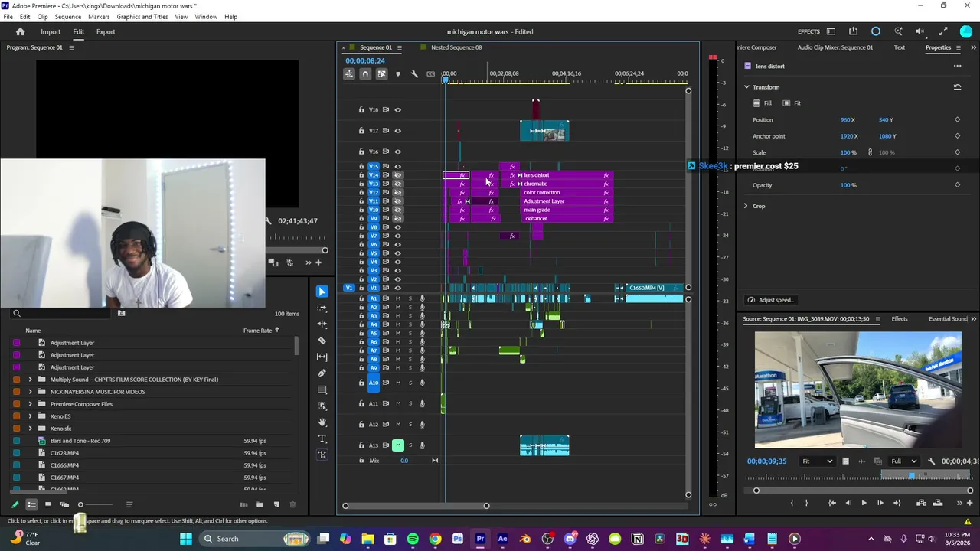
Task: Select the Track Select Forward tool
Action: (322, 308)
